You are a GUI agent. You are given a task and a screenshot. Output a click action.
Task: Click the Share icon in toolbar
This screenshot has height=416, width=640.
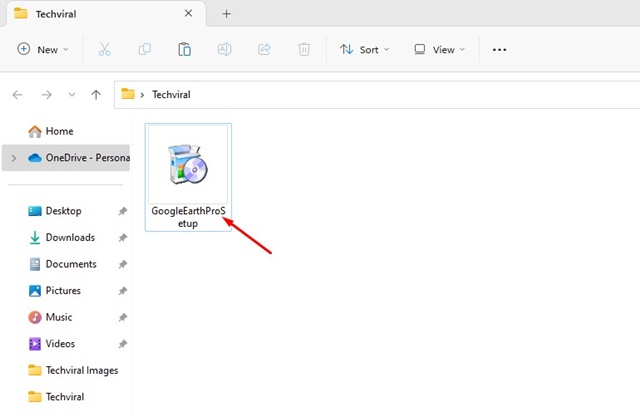click(264, 49)
